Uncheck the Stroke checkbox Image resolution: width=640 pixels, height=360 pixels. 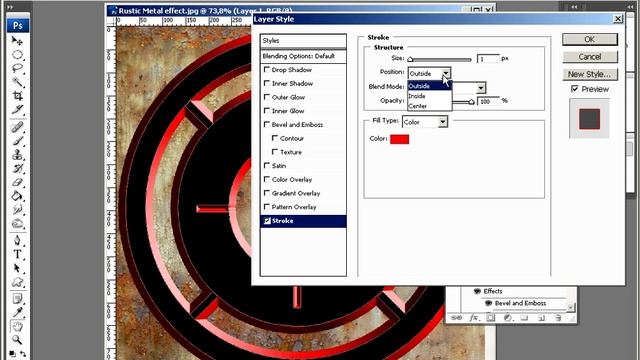point(267,221)
